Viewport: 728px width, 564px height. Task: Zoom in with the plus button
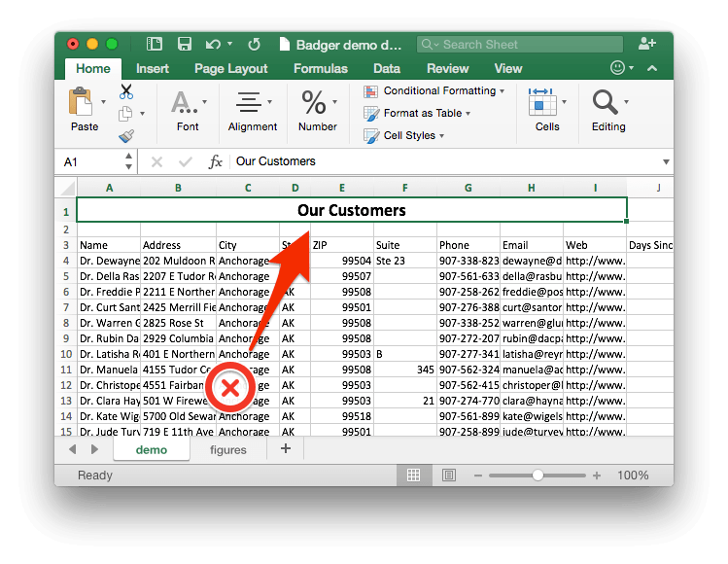click(597, 476)
